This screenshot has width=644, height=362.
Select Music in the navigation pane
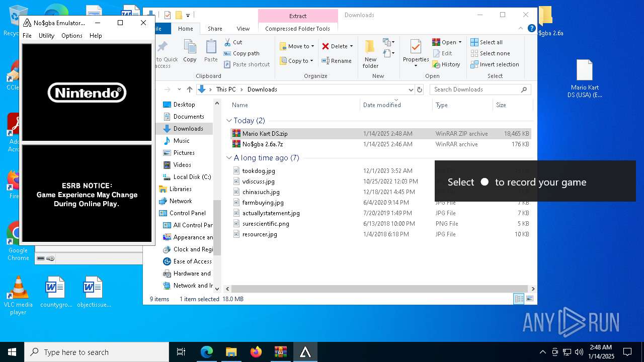(x=181, y=141)
